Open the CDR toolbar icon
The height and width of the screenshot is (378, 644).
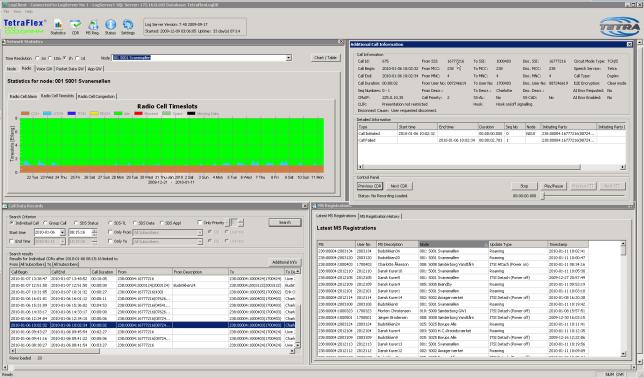coord(75,26)
